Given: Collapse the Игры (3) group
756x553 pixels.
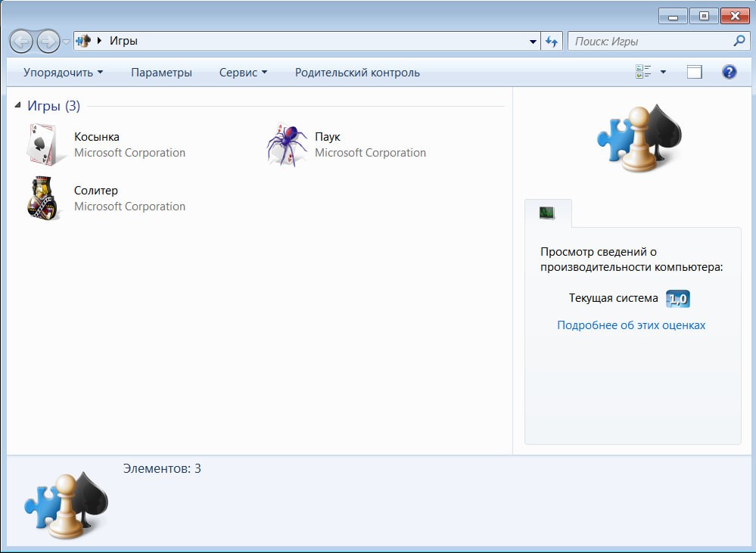Looking at the screenshot, I should (18, 106).
